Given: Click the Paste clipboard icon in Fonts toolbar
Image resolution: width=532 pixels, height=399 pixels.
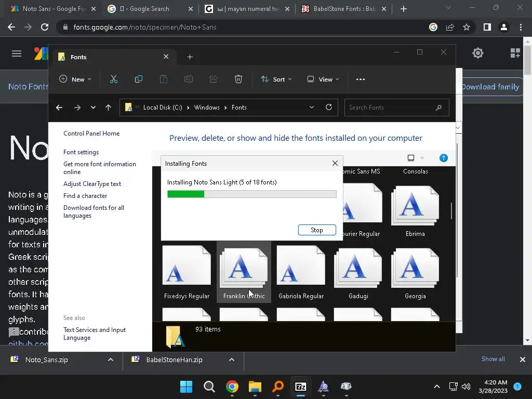Looking at the screenshot, I should coord(164,79).
